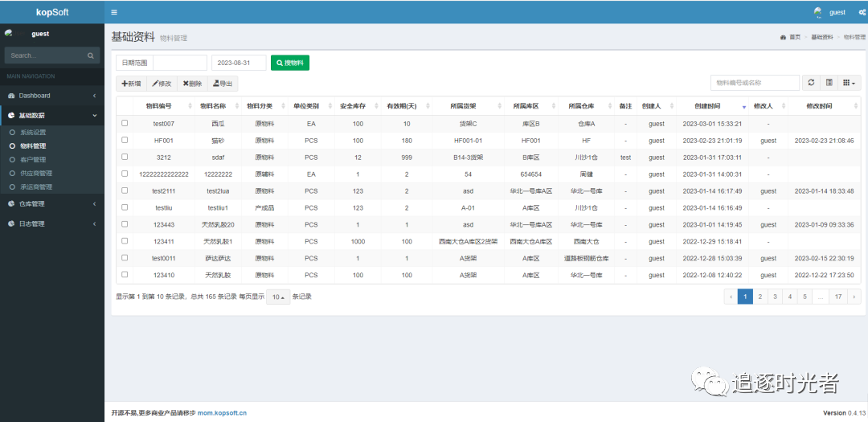Open the columns visibility dropdown

click(x=849, y=83)
